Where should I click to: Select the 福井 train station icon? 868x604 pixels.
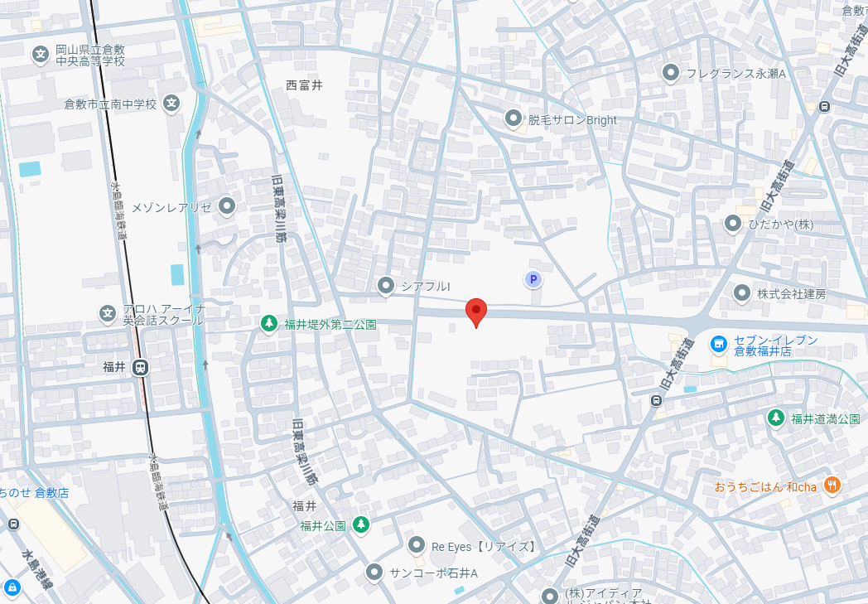141,367
